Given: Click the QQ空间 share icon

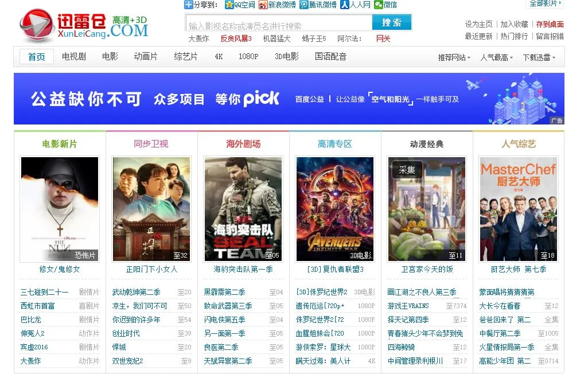Looking at the screenshot, I should tap(229, 5).
